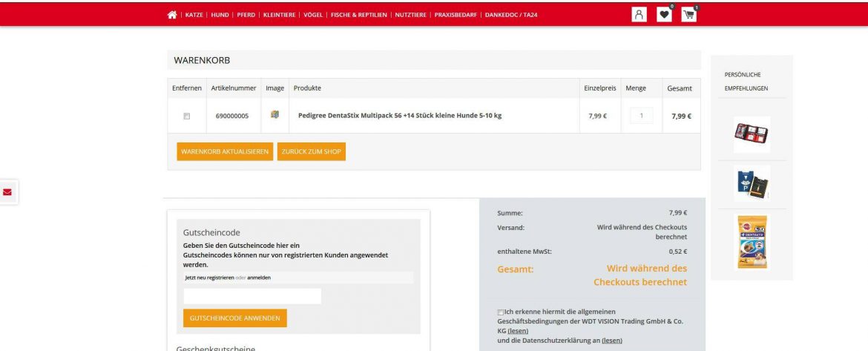Open the HUND category menu
868x351 pixels.
tap(220, 15)
